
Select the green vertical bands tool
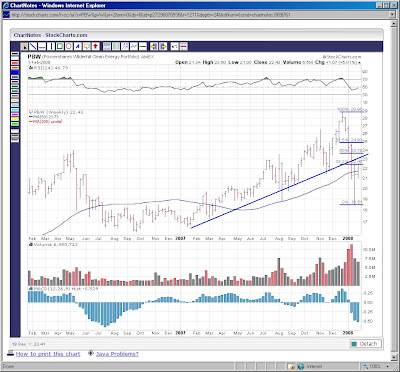pyautogui.click(x=116, y=46)
